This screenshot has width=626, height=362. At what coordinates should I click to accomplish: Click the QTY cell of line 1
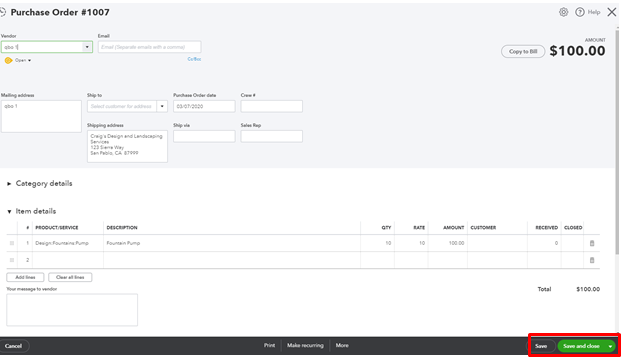point(378,243)
